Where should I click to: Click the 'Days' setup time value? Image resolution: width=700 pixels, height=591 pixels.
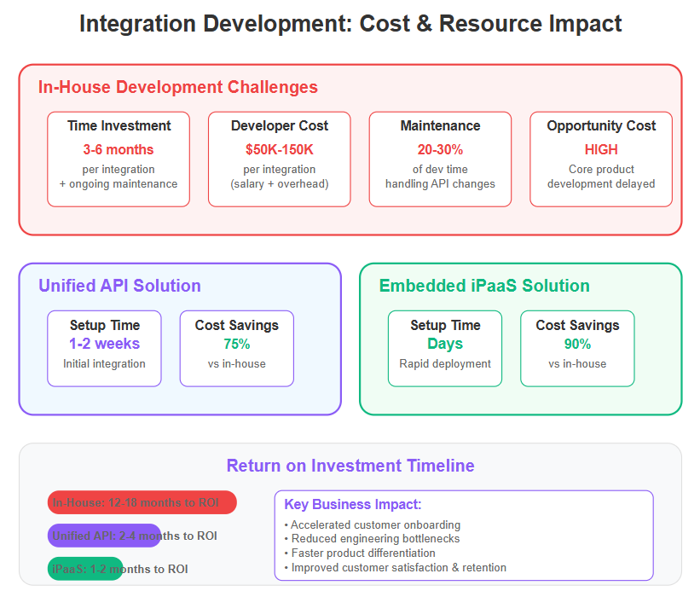[445, 344]
